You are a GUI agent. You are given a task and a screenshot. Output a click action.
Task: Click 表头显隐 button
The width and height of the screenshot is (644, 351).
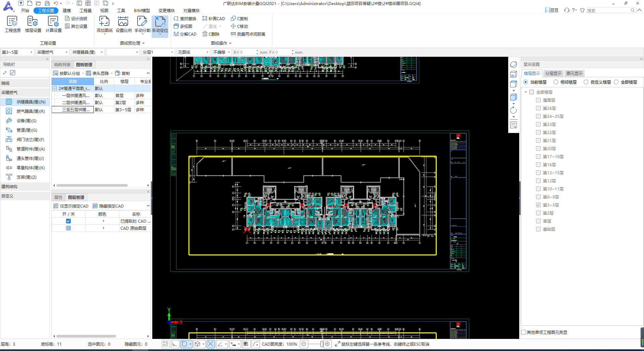point(97,73)
